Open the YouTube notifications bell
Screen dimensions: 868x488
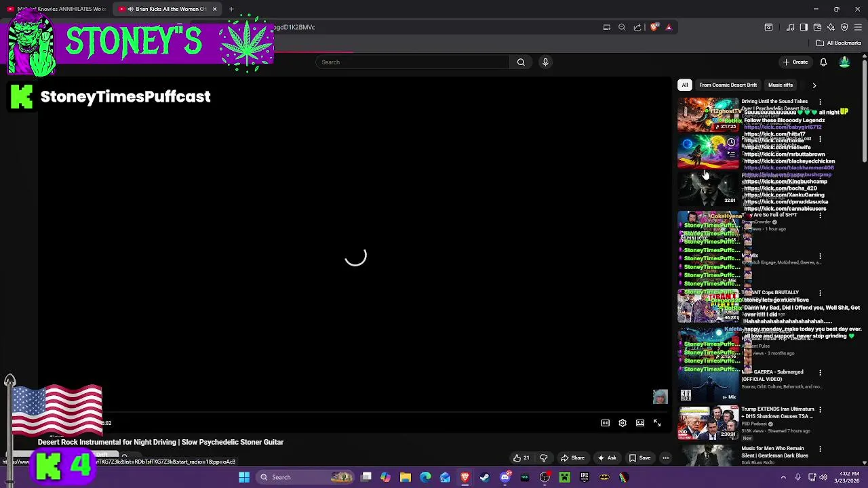click(x=823, y=62)
